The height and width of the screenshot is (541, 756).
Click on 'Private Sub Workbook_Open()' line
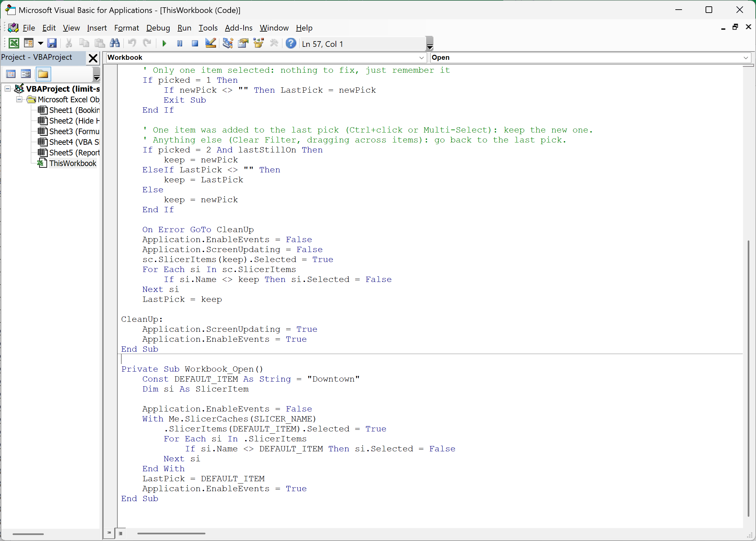click(192, 369)
